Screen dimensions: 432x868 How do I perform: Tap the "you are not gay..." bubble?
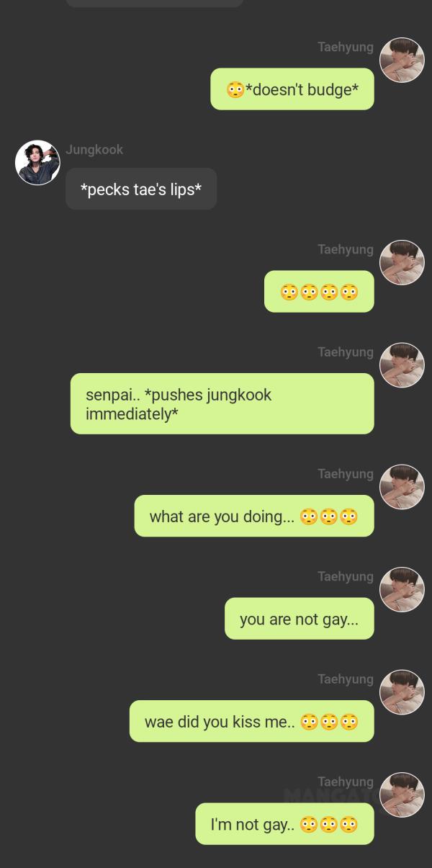tap(300, 619)
